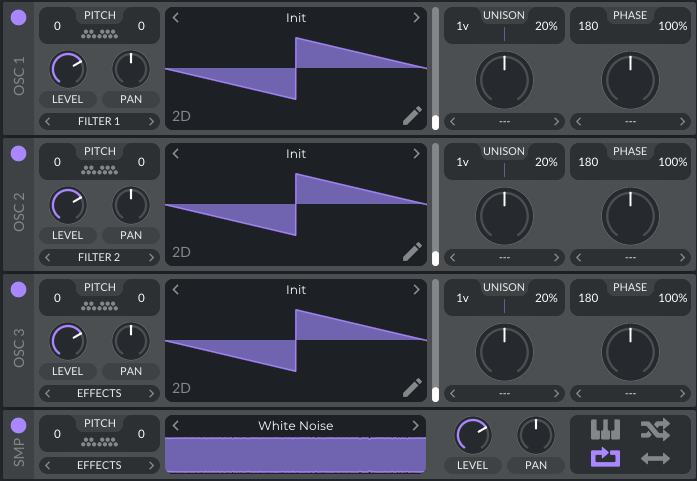The width and height of the screenshot is (697, 481).
Task: Toggle the sampler loop icon
Action: 606,458
